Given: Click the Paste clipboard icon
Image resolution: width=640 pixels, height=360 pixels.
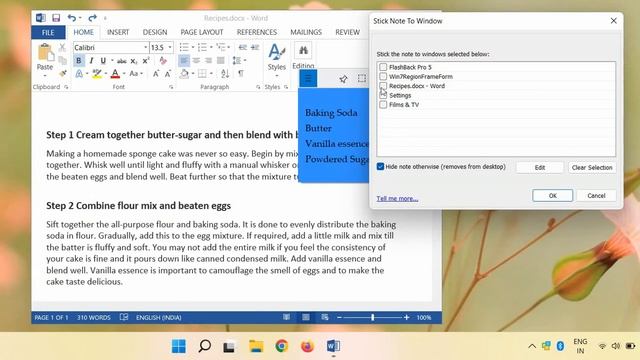Looking at the screenshot, I should (45, 53).
